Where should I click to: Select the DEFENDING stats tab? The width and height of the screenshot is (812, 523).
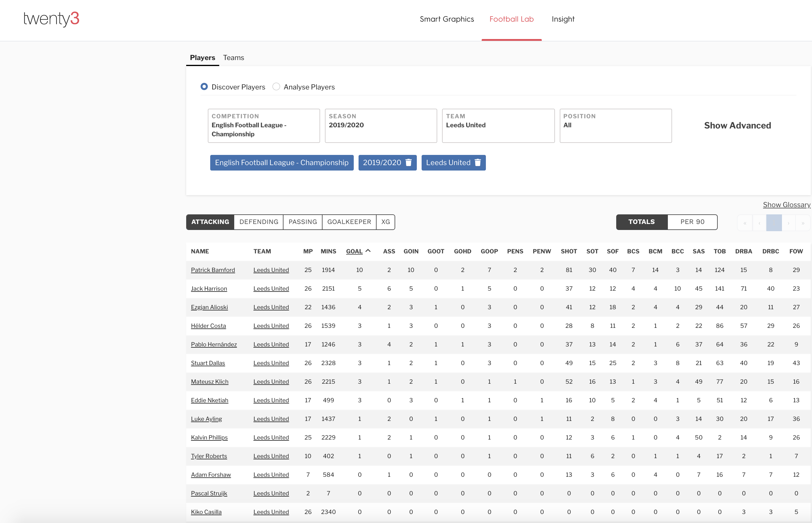(259, 222)
